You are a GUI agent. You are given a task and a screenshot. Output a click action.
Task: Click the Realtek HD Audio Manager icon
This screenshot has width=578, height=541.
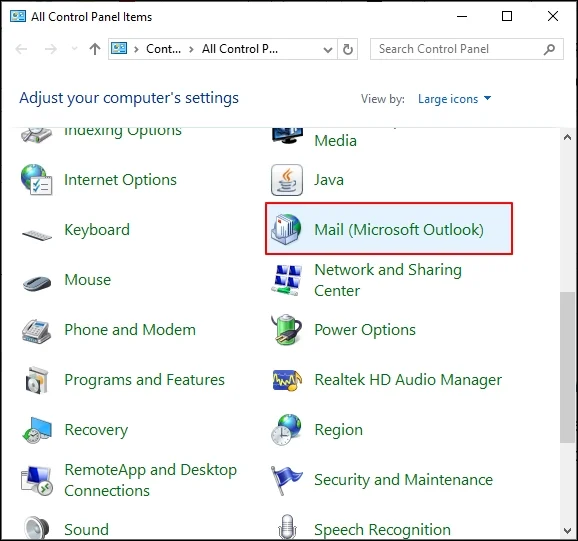[x=287, y=380]
